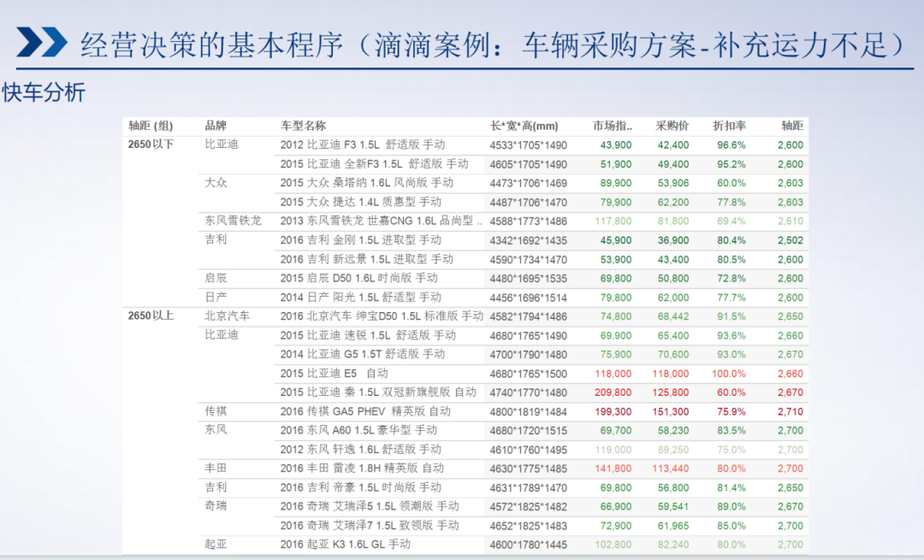Click the '2650以下' group label
This screenshot has width=924, height=560.
151,144
